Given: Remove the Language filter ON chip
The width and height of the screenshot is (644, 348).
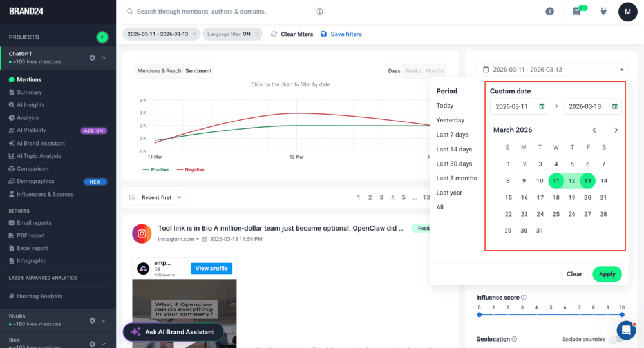Looking at the screenshot, I should coord(256,34).
